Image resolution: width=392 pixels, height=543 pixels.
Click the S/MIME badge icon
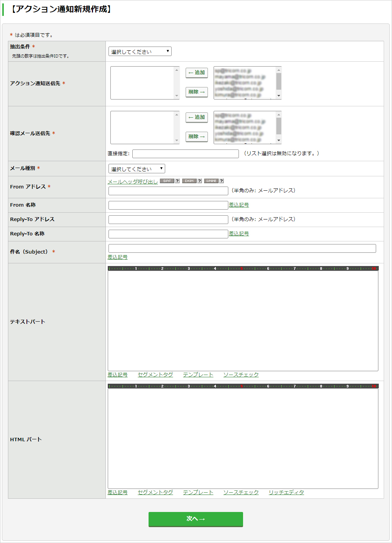pyautogui.click(x=211, y=181)
